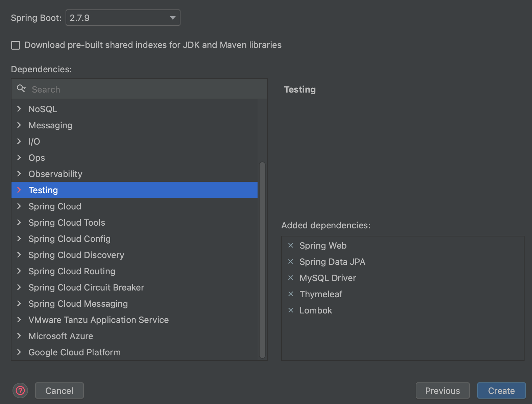Click the magnifier search options icon

pyautogui.click(x=21, y=89)
